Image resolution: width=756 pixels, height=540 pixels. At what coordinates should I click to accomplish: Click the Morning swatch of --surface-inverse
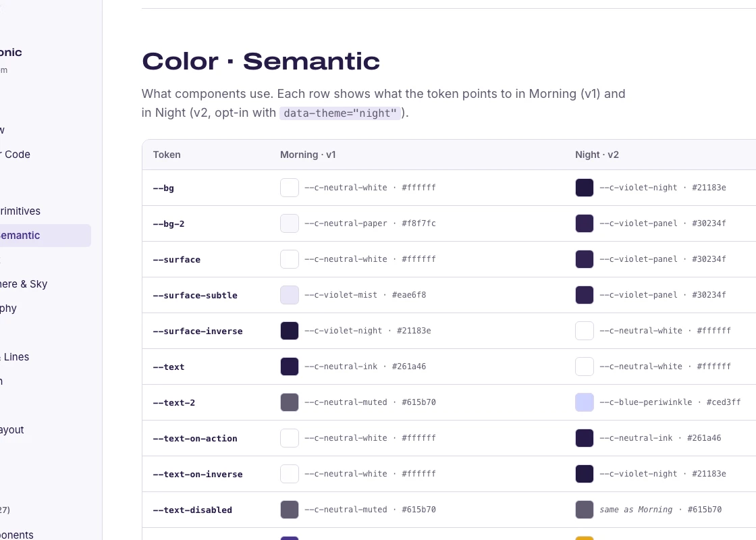point(290,331)
